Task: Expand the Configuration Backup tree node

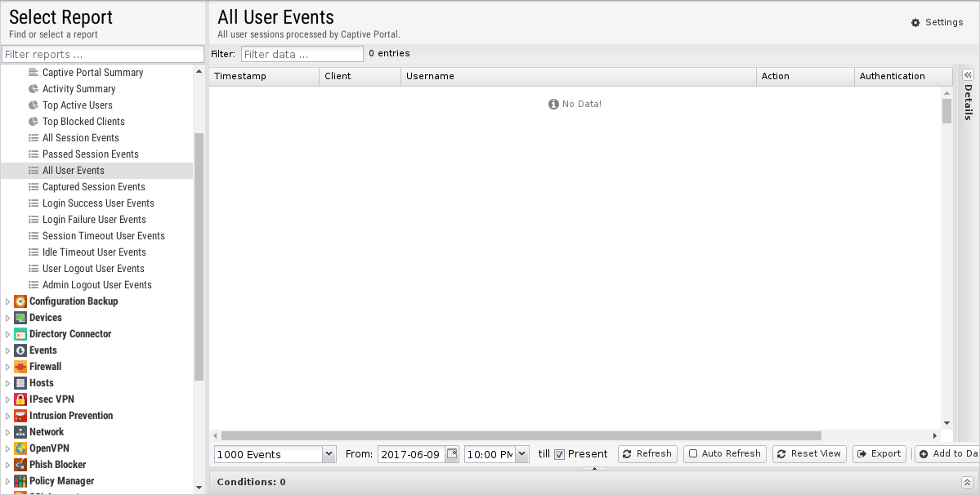Action: pos(7,301)
